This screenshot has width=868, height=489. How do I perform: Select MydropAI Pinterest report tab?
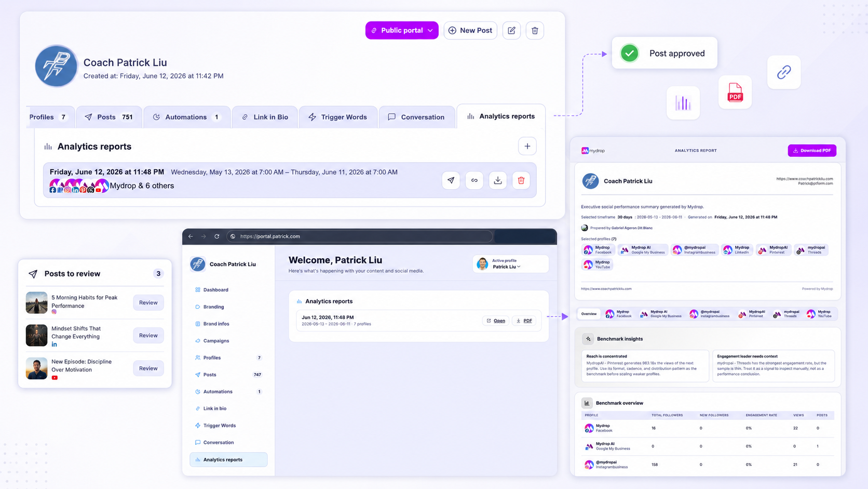pyautogui.click(x=752, y=314)
